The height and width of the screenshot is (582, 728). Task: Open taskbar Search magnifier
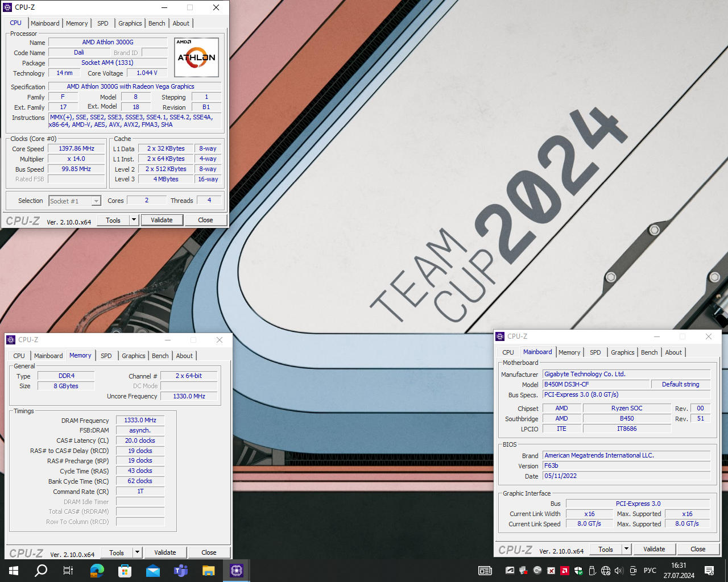coord(41,571)
